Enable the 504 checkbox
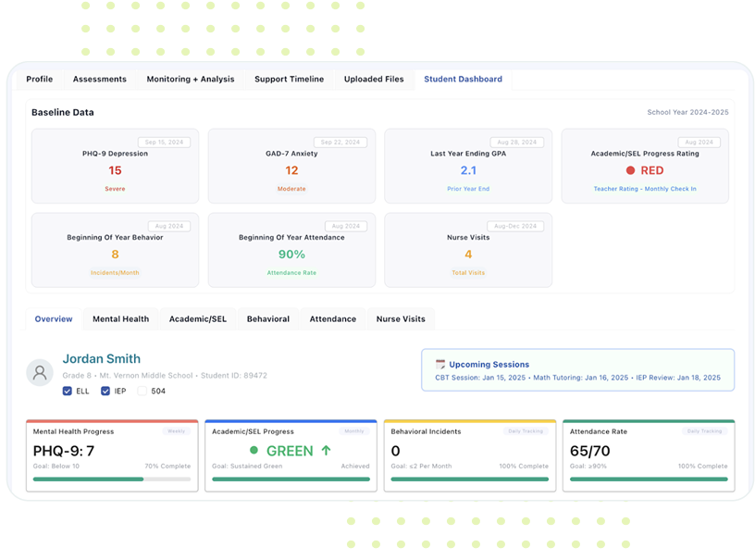The image size is (755, 560). tap(142, 392)
